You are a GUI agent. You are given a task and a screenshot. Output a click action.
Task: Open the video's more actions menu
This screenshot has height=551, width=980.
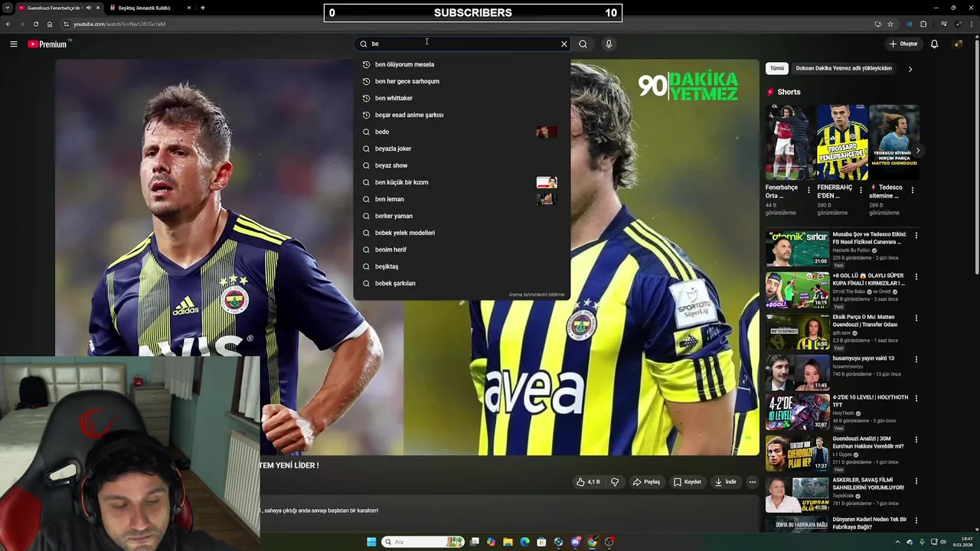[753, 482]
